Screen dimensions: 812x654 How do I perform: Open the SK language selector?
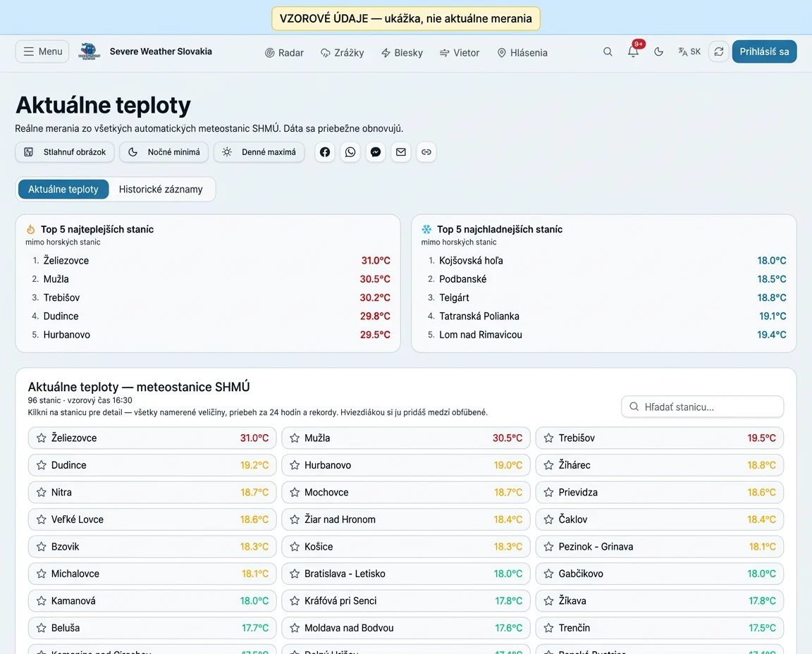689,51
